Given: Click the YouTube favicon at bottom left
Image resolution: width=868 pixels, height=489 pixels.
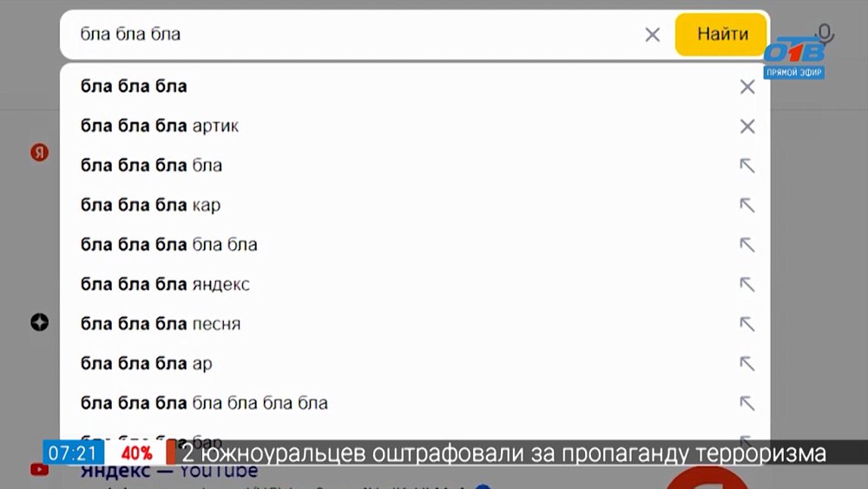Looking at the screenshot, I should click(x=39, y=470).
